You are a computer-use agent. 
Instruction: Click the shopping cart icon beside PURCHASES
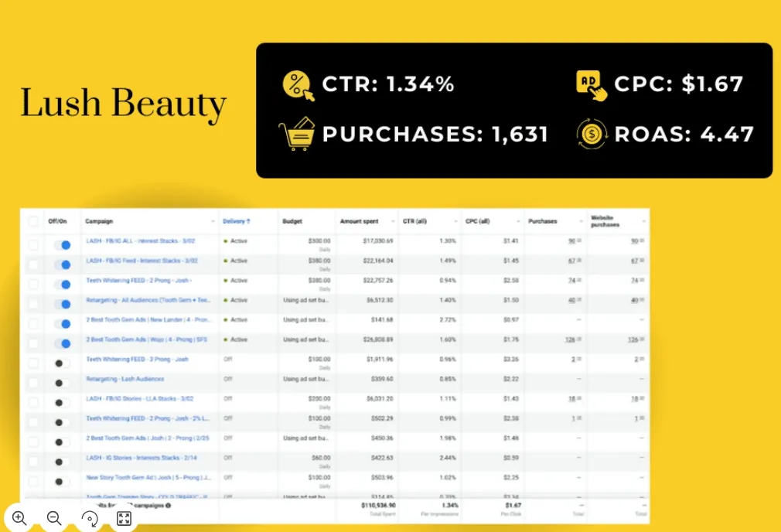[296, 134]
